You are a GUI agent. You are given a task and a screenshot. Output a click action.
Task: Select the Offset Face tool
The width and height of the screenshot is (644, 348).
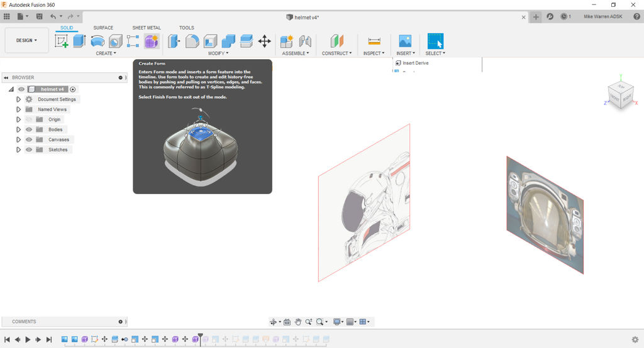[x=247, y=41]
